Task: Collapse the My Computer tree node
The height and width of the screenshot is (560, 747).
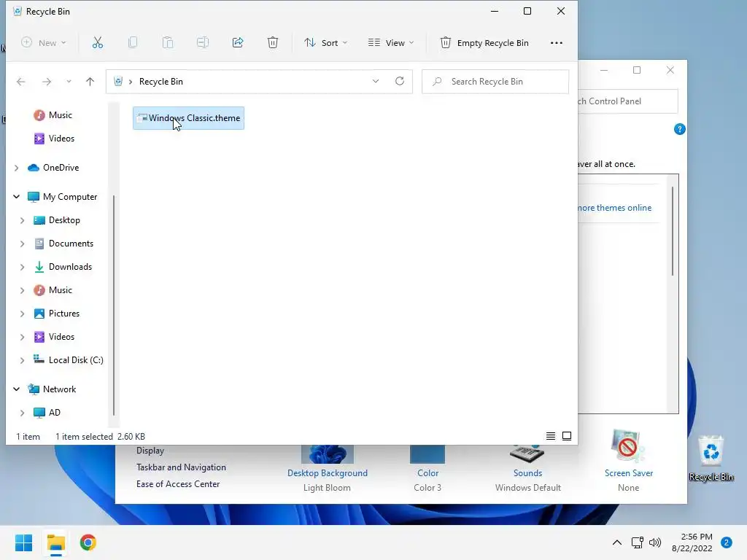Action: coord(16,197)
